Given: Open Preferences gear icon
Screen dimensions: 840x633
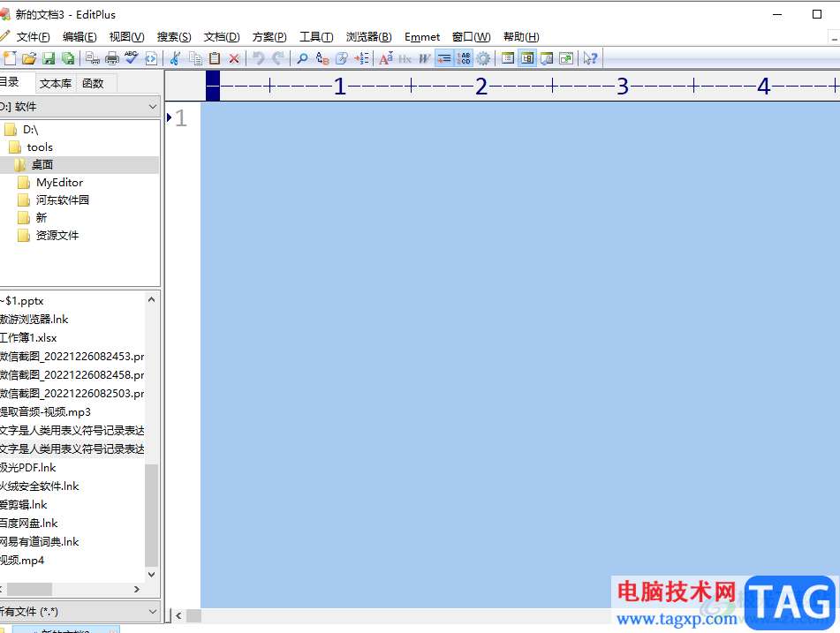Looking at the screenshot, I should pos(482,58).
